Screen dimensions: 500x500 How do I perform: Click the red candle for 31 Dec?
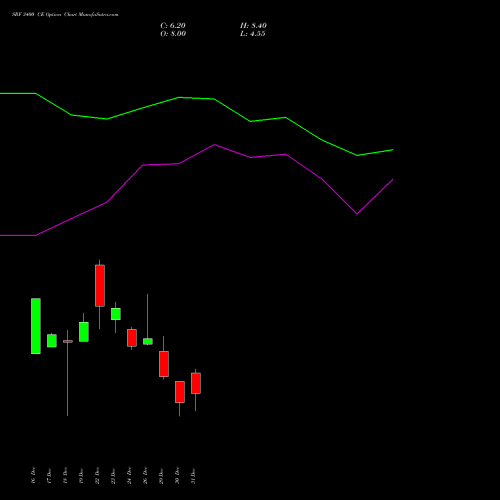coord(196,383)
